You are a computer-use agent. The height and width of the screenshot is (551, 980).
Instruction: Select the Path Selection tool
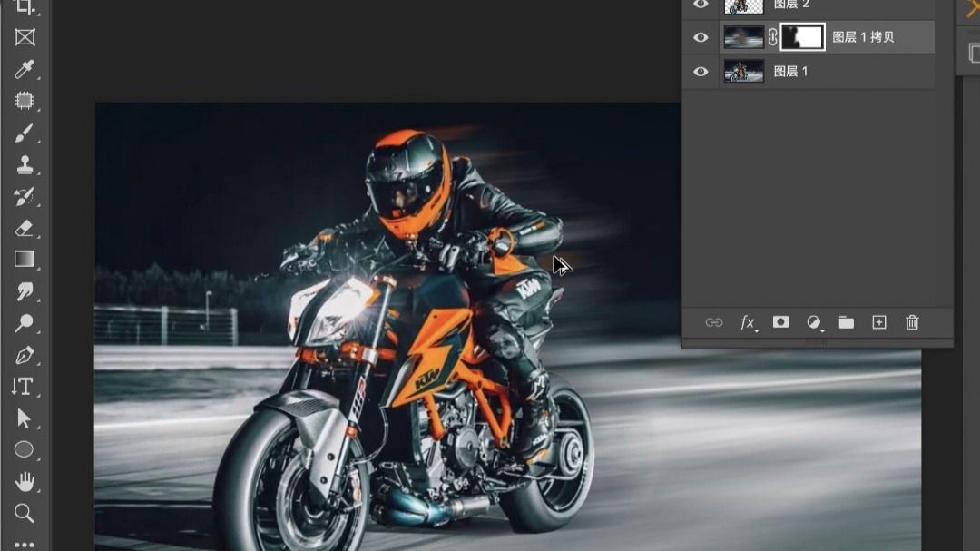(x=24, y=418)
